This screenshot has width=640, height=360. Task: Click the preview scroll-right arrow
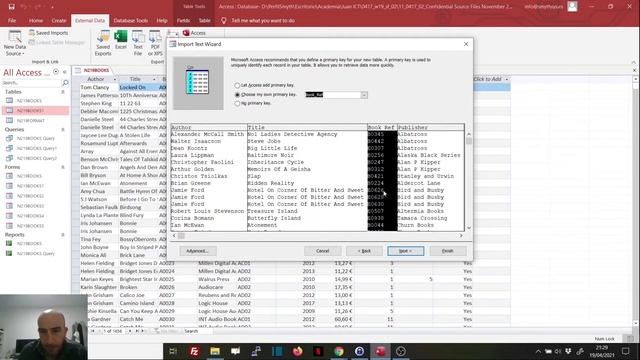461,236
